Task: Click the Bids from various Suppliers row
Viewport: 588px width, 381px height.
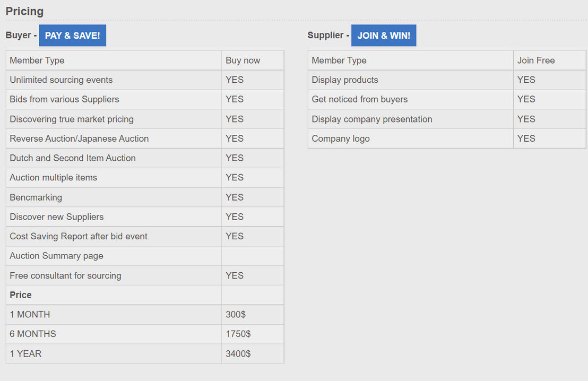Action: 145,99
